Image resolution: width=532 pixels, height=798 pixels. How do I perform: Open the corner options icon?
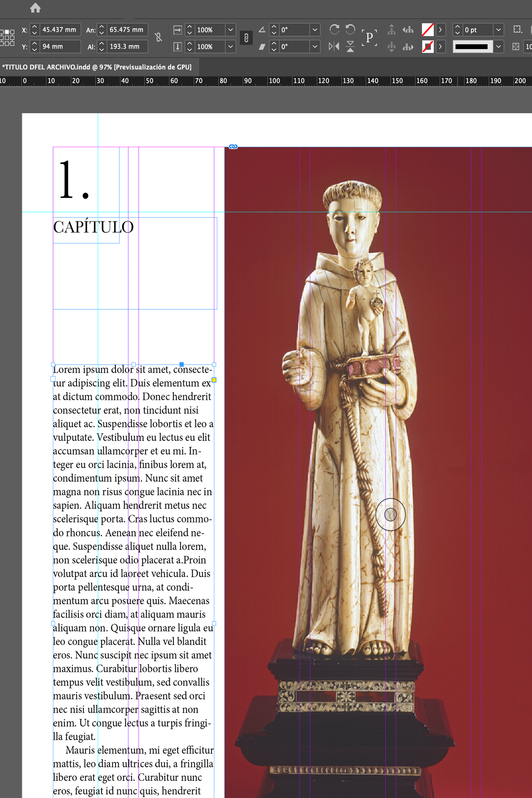tap(518, 29)
